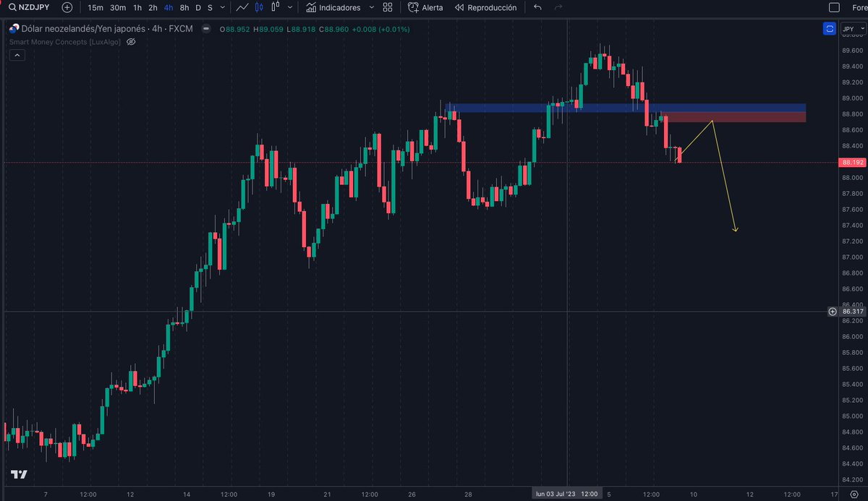
Task: Show the hidden Smart Money Concepts indicator
Action: coord(131,42)
